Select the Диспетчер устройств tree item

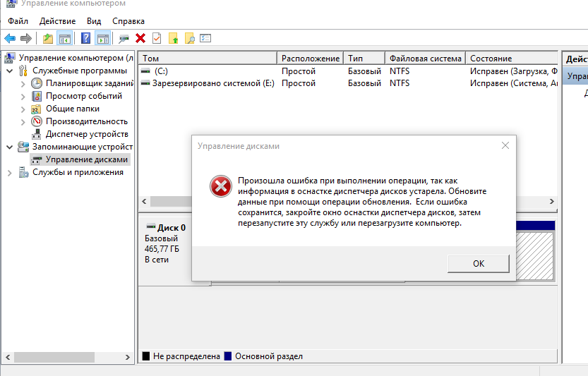(x=87, y=134)
